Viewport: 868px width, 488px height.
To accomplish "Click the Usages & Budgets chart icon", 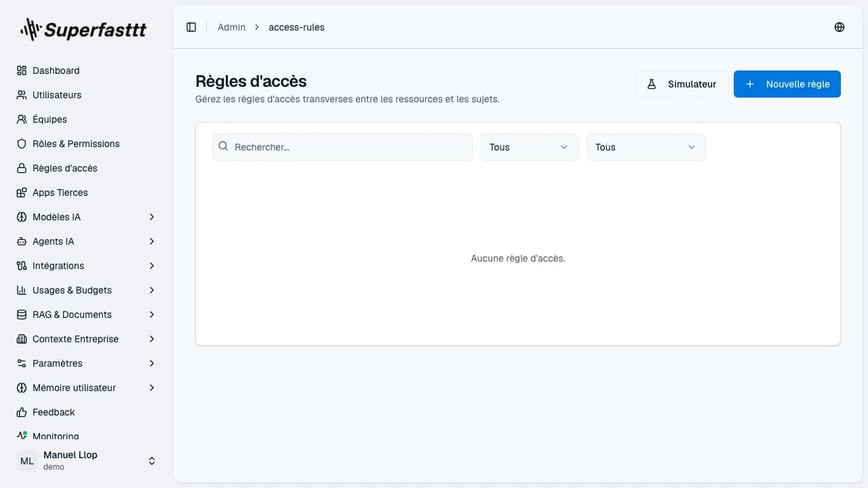I will coord(22,290).
